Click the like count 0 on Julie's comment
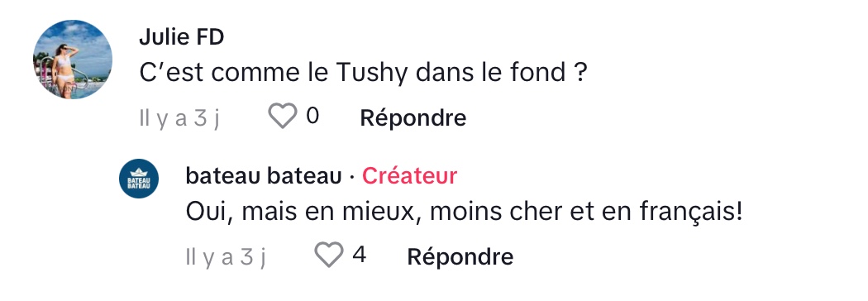Viewport: 868px width, 301px height. click(x=312, y=117)
